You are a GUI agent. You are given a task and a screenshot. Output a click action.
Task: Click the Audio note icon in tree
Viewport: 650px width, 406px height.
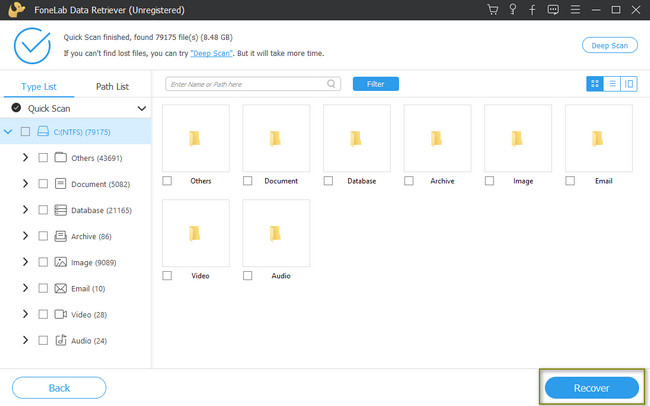pyautogui.click(x=61, y=340)
